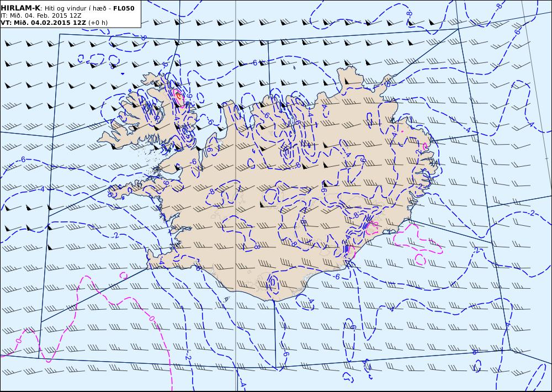Select the "Hiti og vindur í hæð" title text
Image resolution: width=552 pixels, height=392 pixels.
(75, 8)
